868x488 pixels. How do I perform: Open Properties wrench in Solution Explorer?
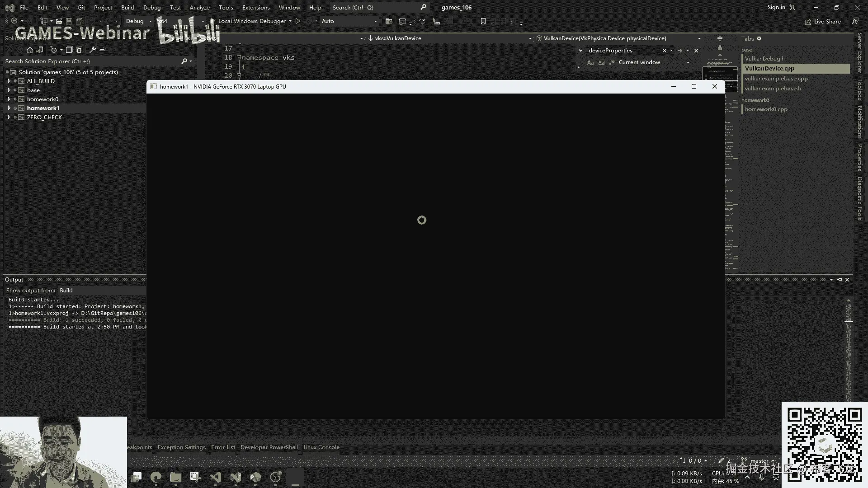[x=92, y=50]
